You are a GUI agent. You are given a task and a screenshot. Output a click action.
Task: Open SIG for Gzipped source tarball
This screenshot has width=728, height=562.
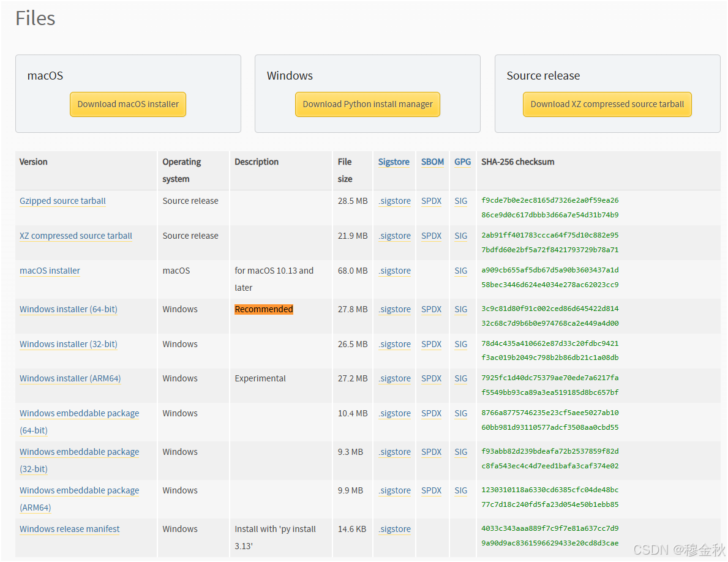coord(460,201)
